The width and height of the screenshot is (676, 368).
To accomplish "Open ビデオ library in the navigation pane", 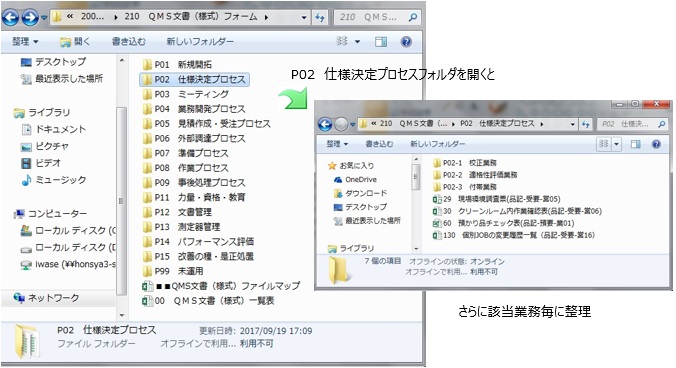I will [x=41, y=163].
